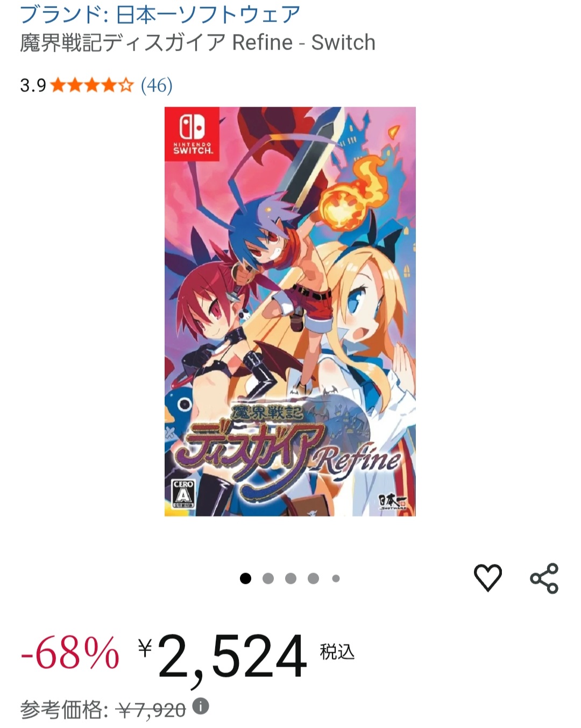This screenshot has width=581, height=728.
Task: Show the third image via carousel dot
Action: pos(290,578)
